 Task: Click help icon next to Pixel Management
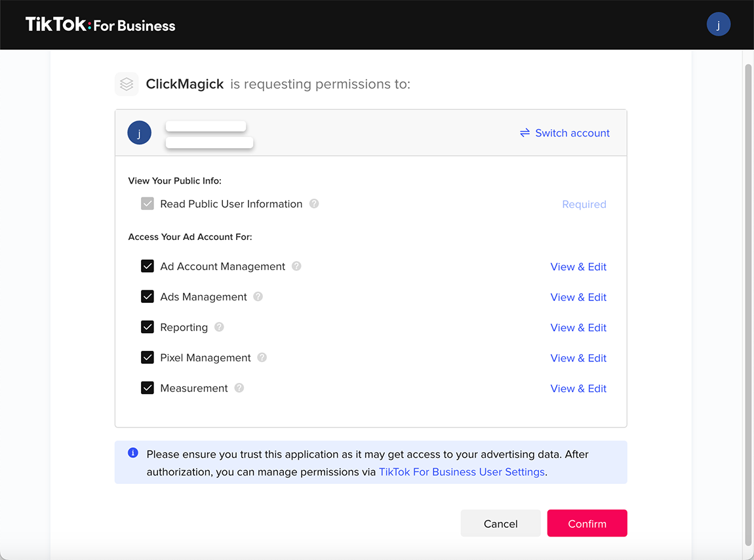[x=262, y=357]
